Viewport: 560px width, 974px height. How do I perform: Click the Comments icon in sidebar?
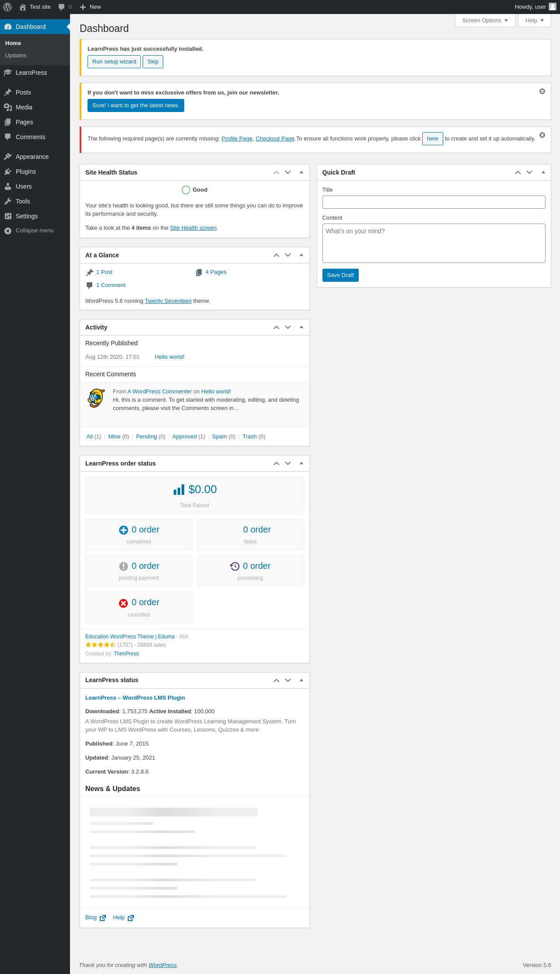(x=8, y=137)
